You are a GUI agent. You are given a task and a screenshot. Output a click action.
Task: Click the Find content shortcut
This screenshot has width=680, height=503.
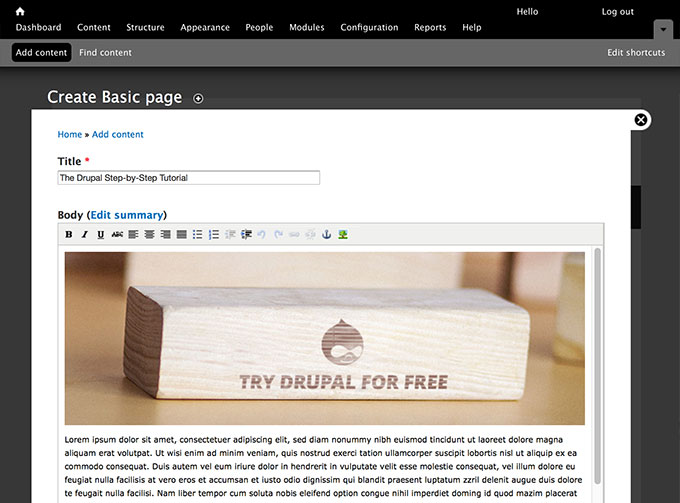(x=105, y=52)
